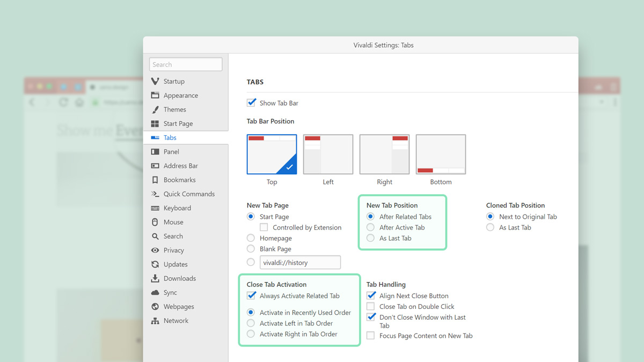Image resolution: width=644 pixels, height=362 pixels.
Task: Click the TABS section heading
Action: point(255,82)
